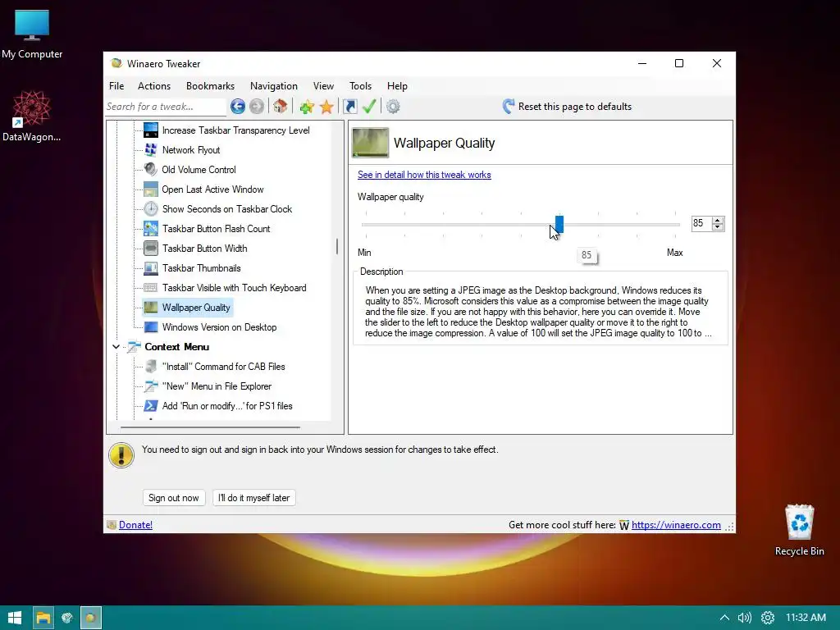Click the touch keyboard tree icon
The height and width of the screenshot is (630, 840).
coord(151,288)
